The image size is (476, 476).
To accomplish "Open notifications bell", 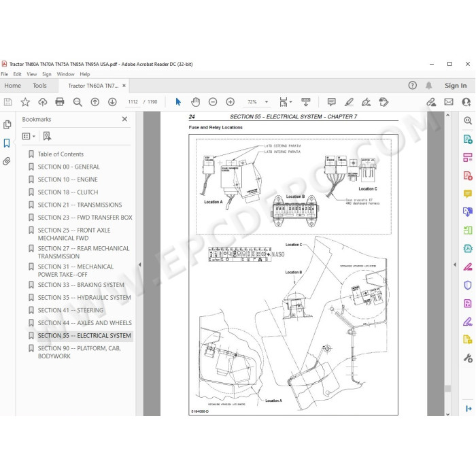I will click(428, 86).
